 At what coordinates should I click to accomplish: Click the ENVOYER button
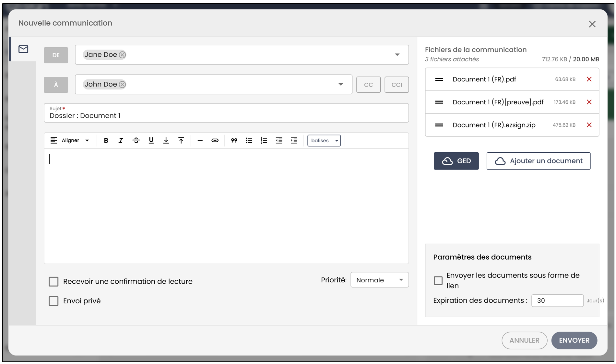pos(574,340)
